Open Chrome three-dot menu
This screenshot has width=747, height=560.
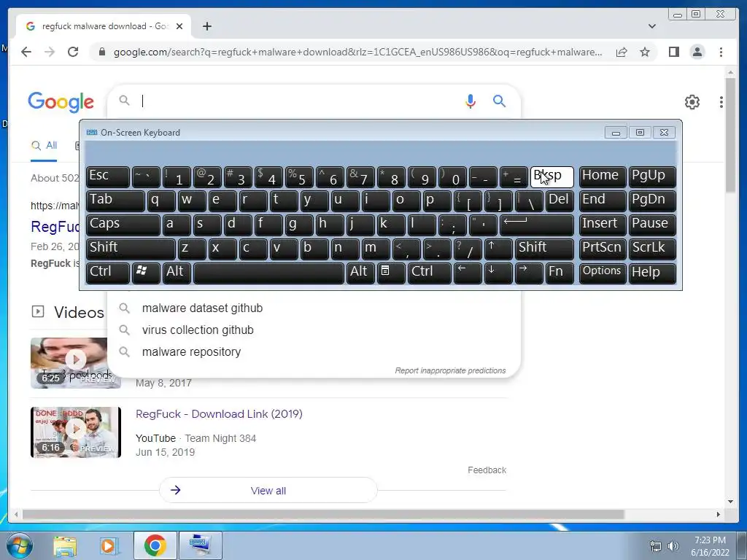[x=721, y=52]
